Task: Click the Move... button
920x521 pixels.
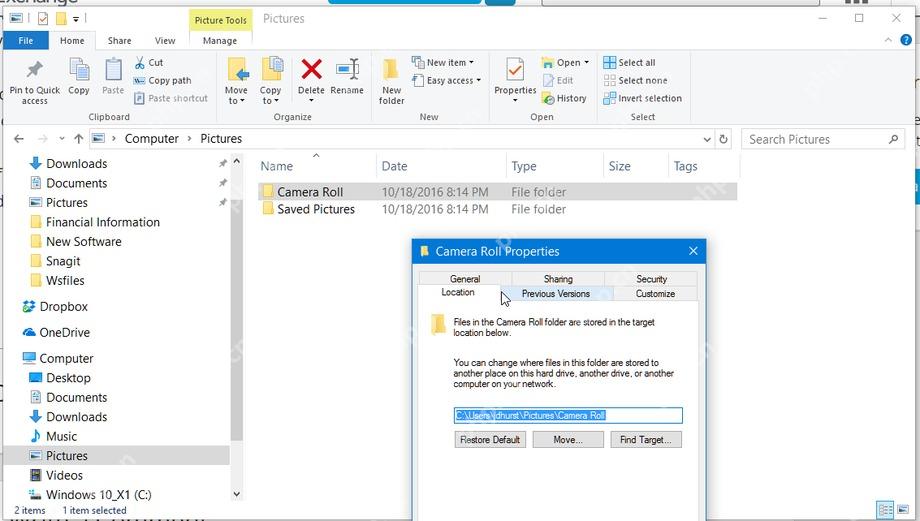Action: [x=568, y=439]
